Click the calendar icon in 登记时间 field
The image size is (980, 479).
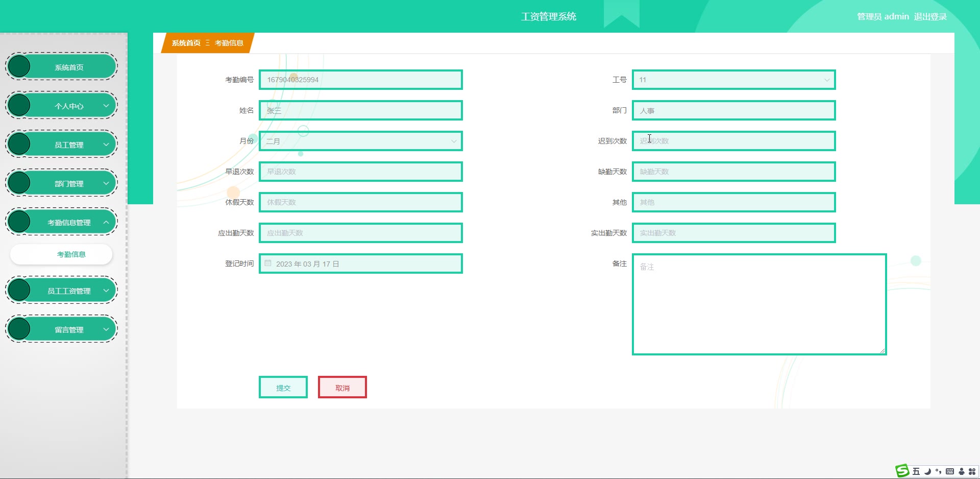tap(268, 264)
